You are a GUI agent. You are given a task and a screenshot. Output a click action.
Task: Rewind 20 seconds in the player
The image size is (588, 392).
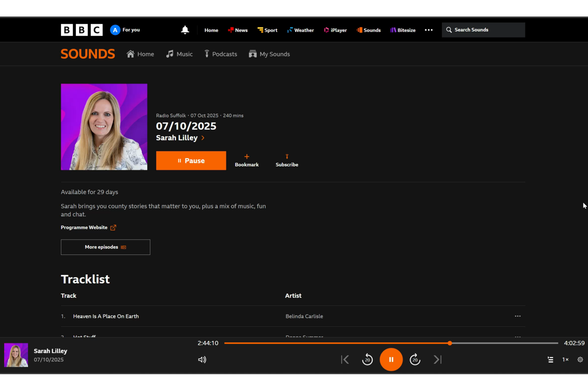[367, 360]
